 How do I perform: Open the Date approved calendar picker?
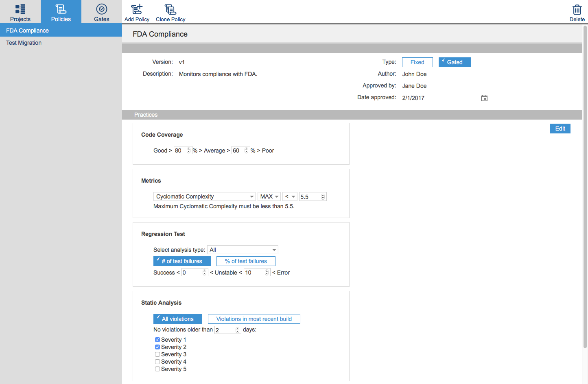point(484,98)
